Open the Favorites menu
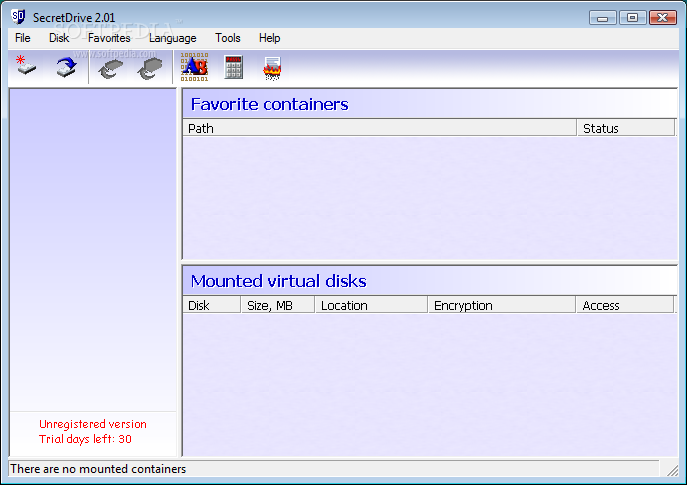Viewport: 687px width, 485px height. point(109,38)
